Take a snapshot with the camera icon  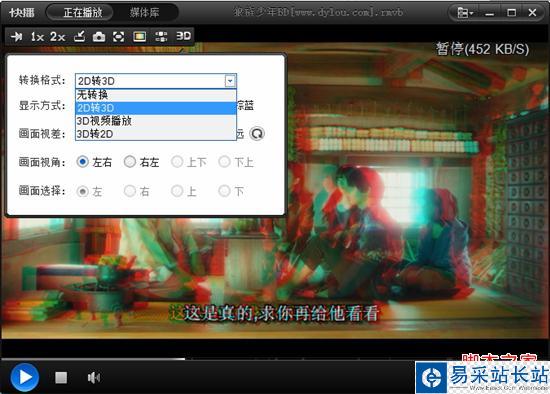point(99,36)
